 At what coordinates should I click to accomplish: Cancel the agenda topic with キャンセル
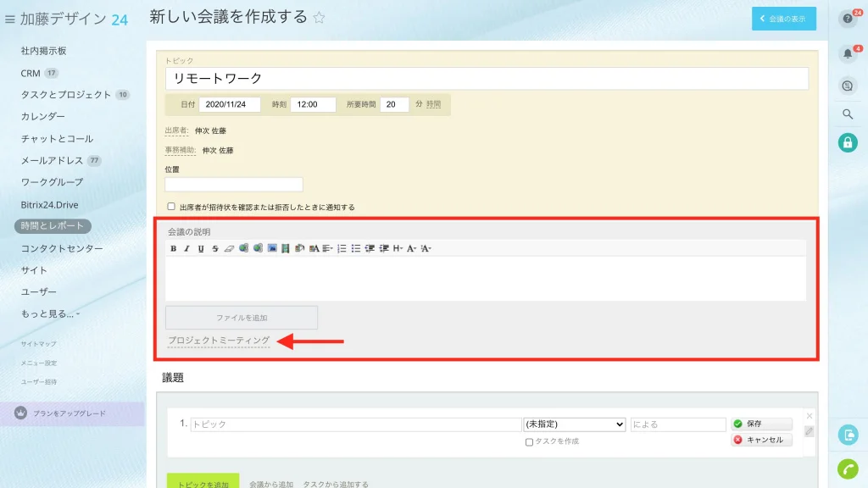[761, 440]
